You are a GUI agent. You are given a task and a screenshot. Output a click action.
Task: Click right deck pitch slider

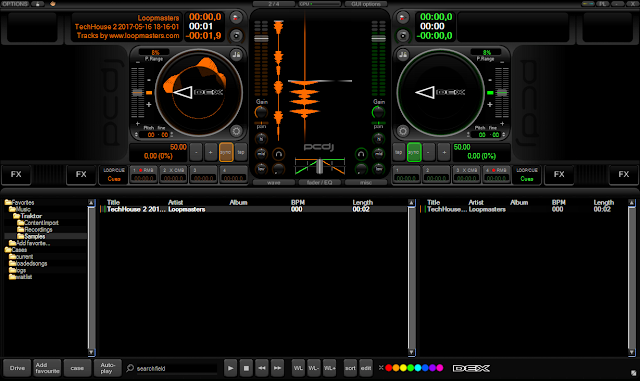pos(502,93)
